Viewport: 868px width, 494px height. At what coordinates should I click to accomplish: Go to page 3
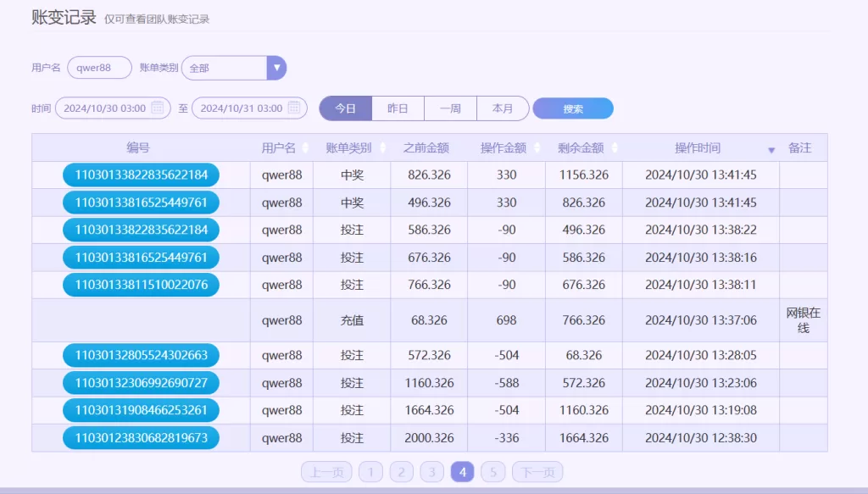point(431,472)
